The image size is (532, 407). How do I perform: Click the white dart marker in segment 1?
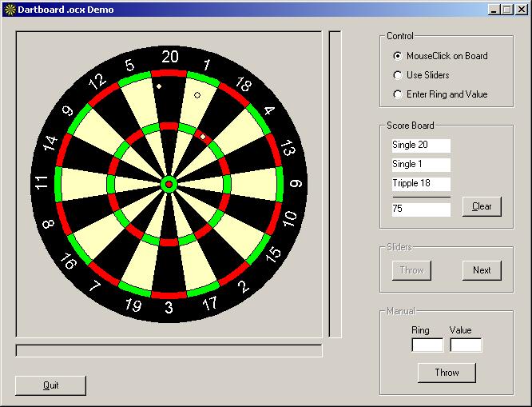point(197,94)
